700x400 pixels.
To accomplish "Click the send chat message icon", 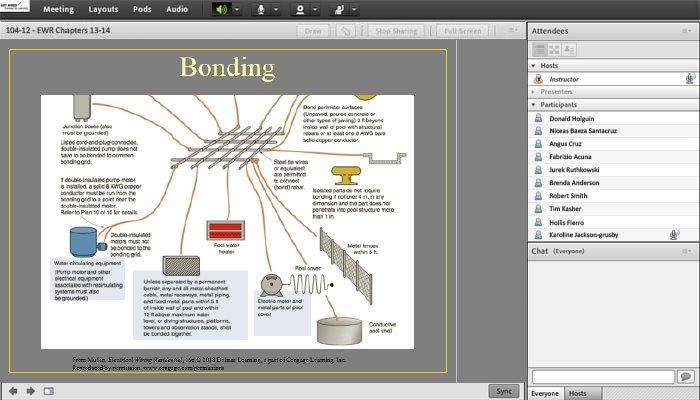I will pos(685,376).
